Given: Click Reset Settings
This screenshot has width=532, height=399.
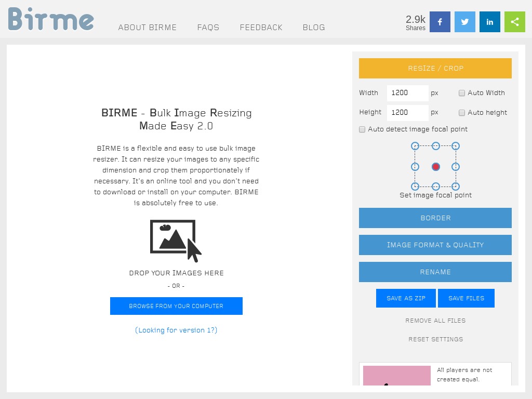Looking at the screenshot, I should pyautogui.click(x=436, y=339).
